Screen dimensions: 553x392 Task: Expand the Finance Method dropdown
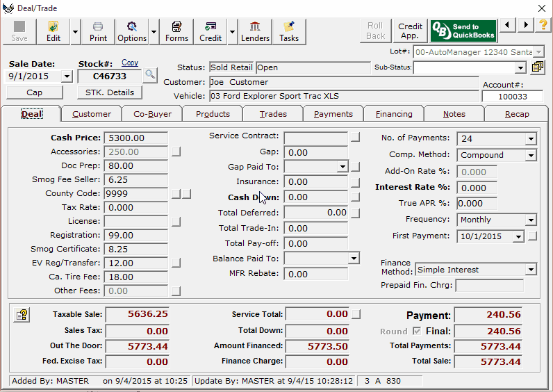pyautogui.click(x=531, y=270)
